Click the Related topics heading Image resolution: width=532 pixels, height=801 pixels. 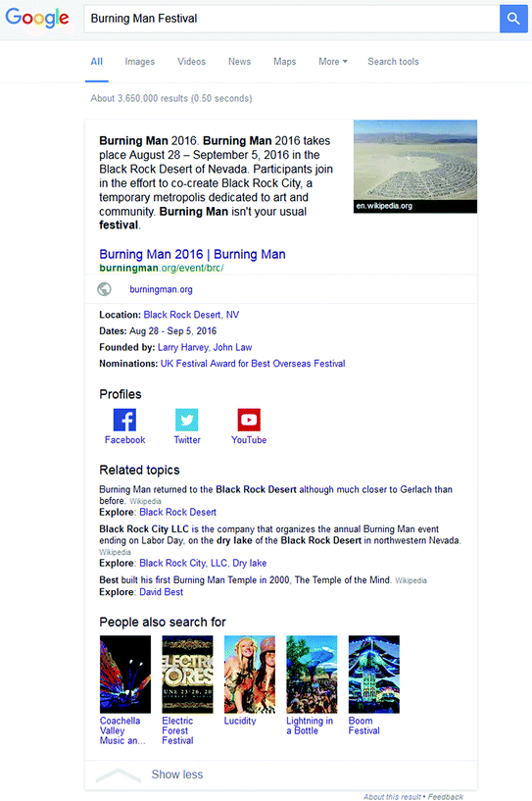tap(139, 470)
